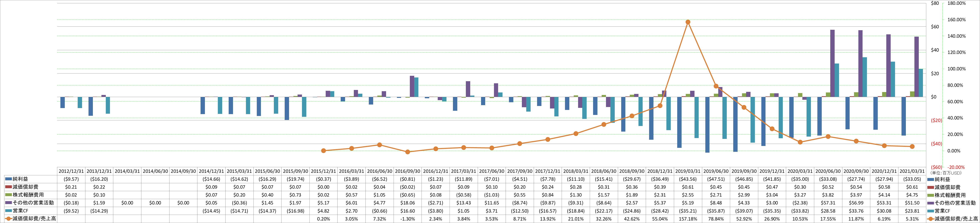Click the ($47.51) net income cell

pyautogui.click(x=716, y=179)
